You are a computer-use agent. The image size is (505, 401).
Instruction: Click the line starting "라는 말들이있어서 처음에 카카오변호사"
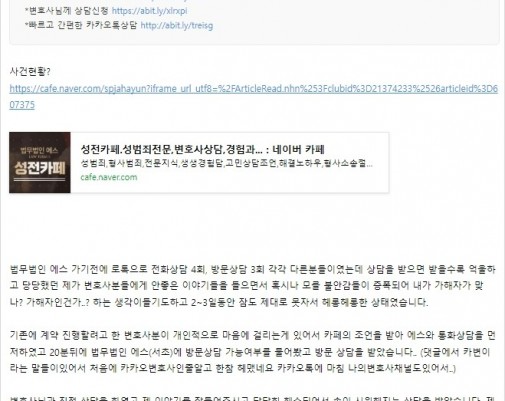coord(232,368)
